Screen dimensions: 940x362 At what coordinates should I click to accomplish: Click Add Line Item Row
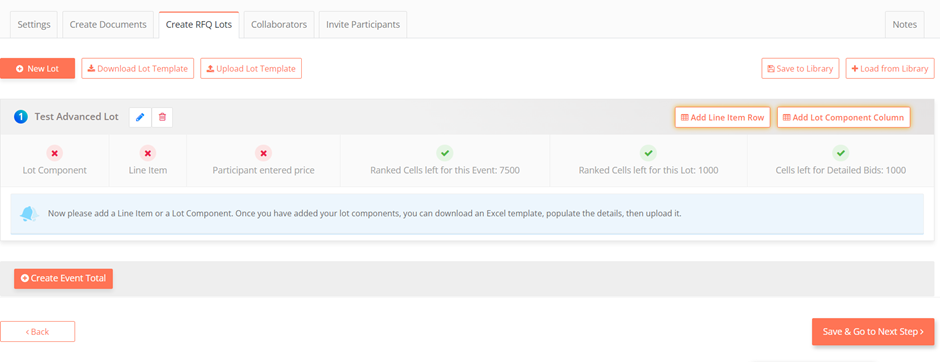[722, 117]
